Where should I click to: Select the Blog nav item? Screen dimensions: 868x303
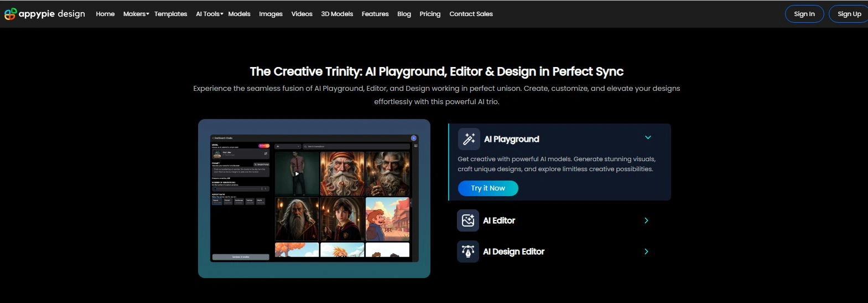[x=404, y=14]
